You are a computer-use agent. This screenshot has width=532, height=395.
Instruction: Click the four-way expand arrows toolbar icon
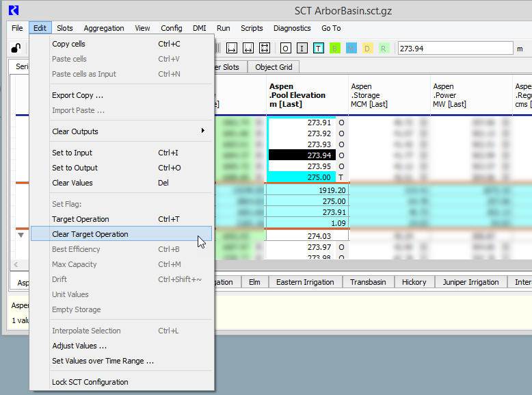click(265, 49)
